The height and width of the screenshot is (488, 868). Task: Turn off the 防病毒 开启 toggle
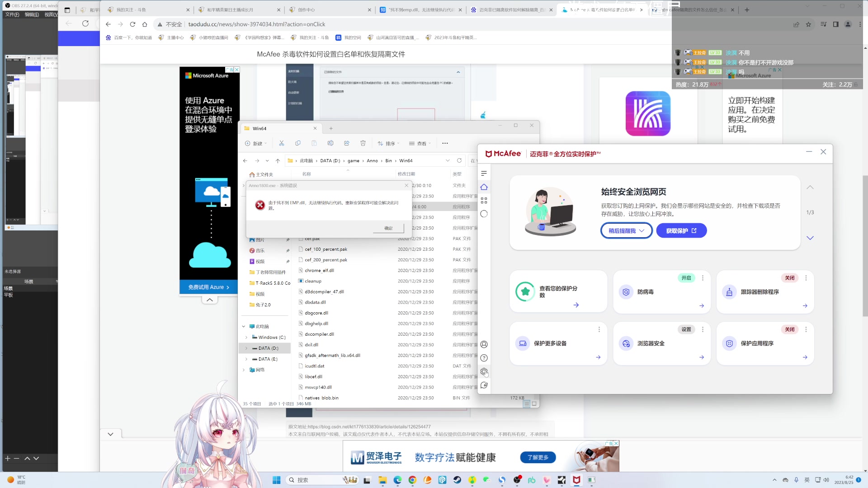click(x=686, y=278)
